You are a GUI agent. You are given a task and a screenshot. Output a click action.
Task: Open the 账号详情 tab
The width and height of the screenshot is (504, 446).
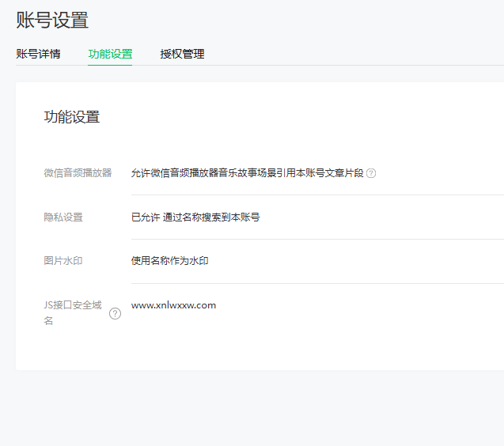point(38,54)
